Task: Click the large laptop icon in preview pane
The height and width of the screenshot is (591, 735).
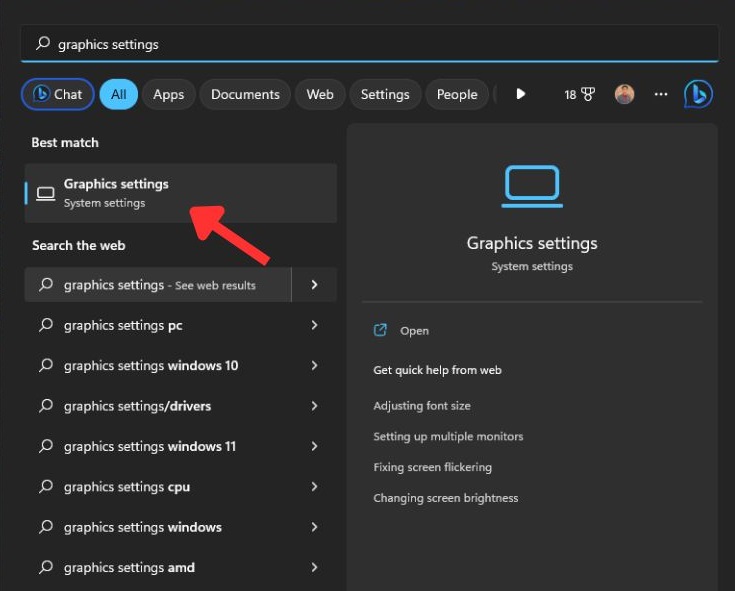Action: click(532, 186)
